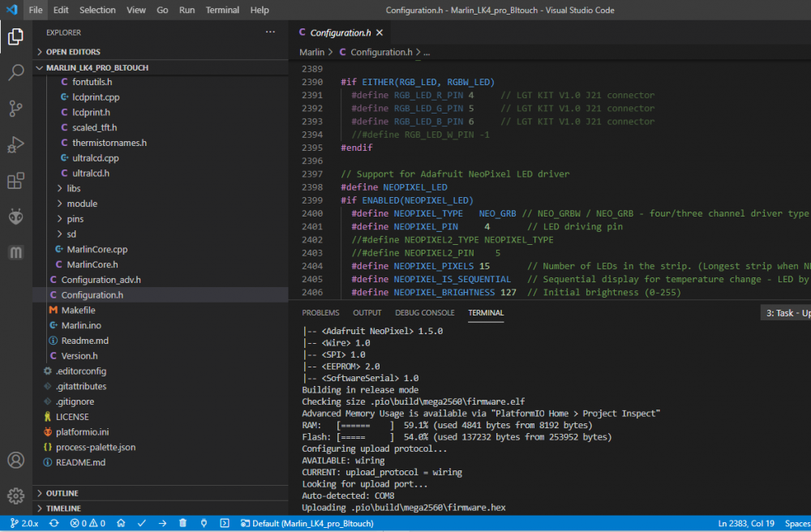Click PlatformIO Clean trash icon in status bar
The image size is (811, 532).
coord(183,524)
